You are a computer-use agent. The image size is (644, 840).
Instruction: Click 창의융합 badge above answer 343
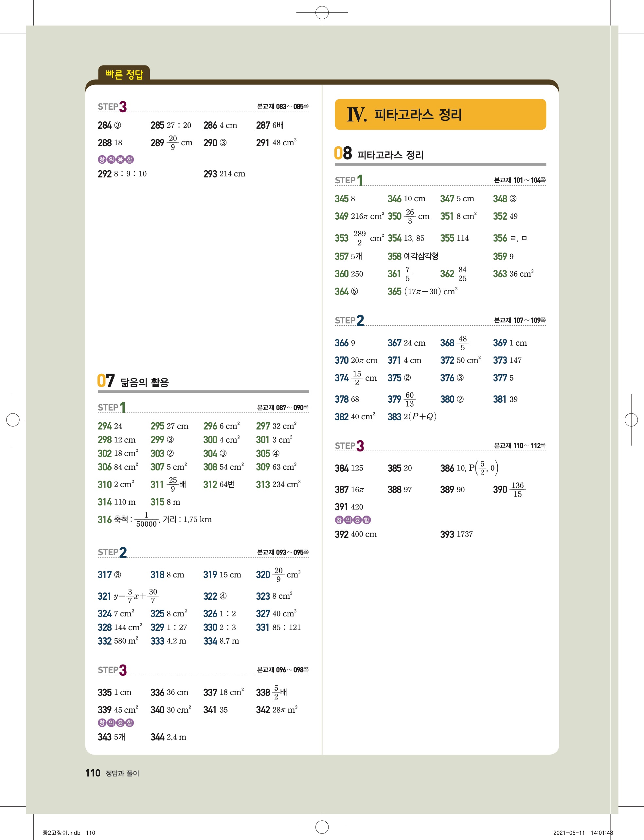pyautogui.click(x=116, y=723)
